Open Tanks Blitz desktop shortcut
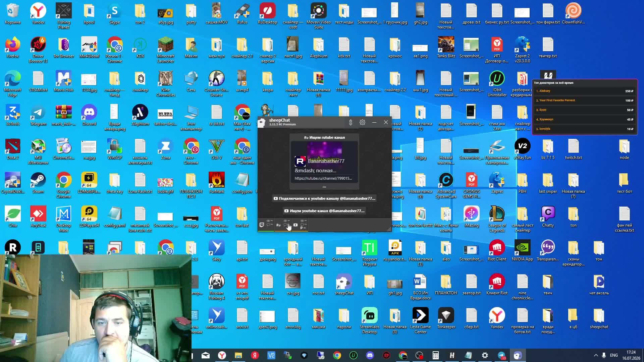 pyautogui.click(x=446, y=48)
